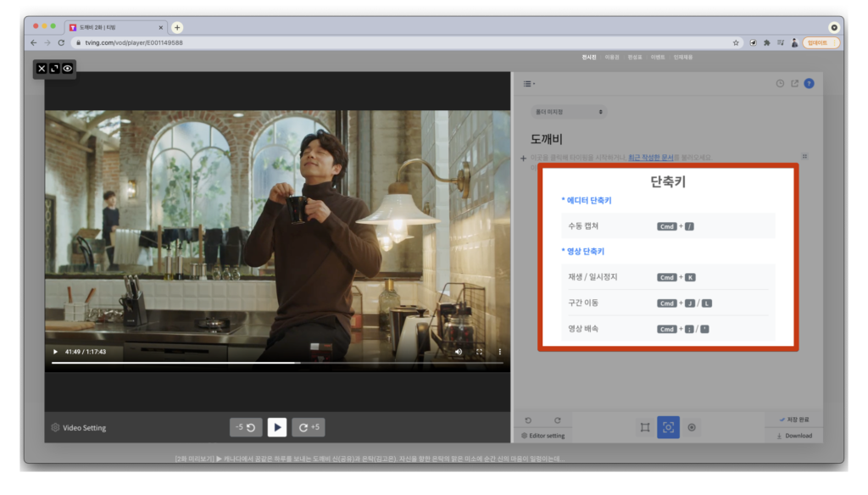Mute the video using volume icon
Image resolution: width=868 pixels, height=495 pixels.
(x=459, y=352)
